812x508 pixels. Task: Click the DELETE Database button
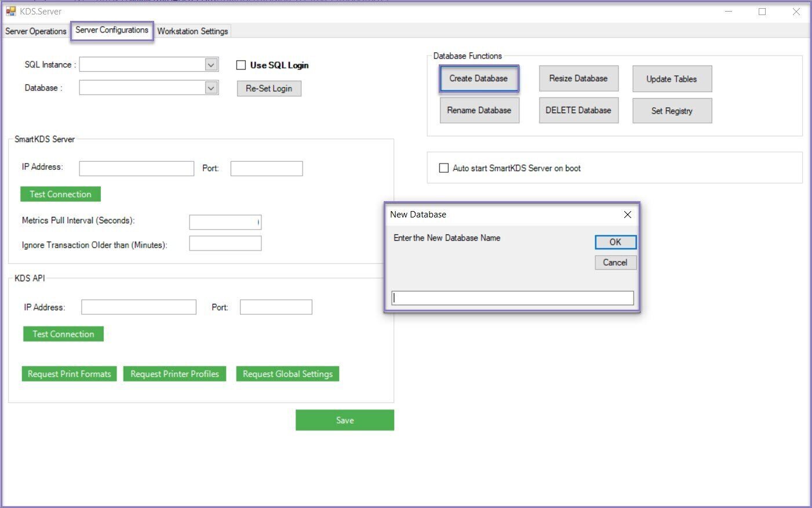coord(578,111)
